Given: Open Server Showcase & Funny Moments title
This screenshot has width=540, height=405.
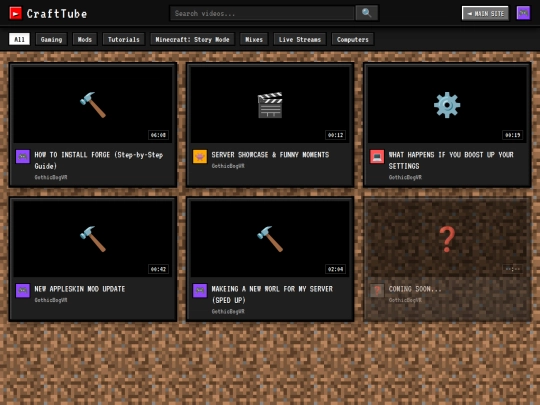Looking at the screenshot, I should (270, 155).
